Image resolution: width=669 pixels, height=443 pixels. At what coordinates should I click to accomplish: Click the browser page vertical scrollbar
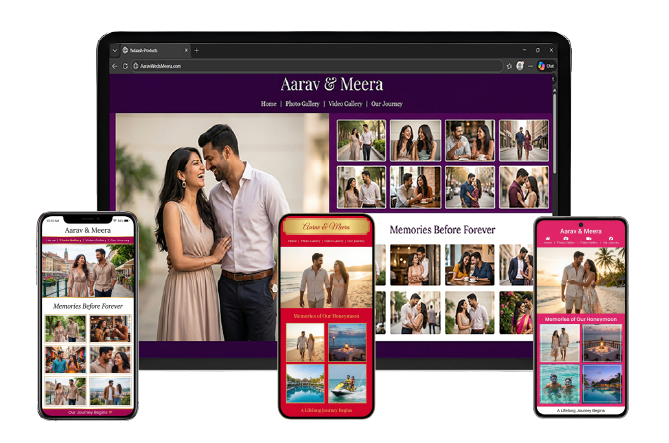(554, 132)
